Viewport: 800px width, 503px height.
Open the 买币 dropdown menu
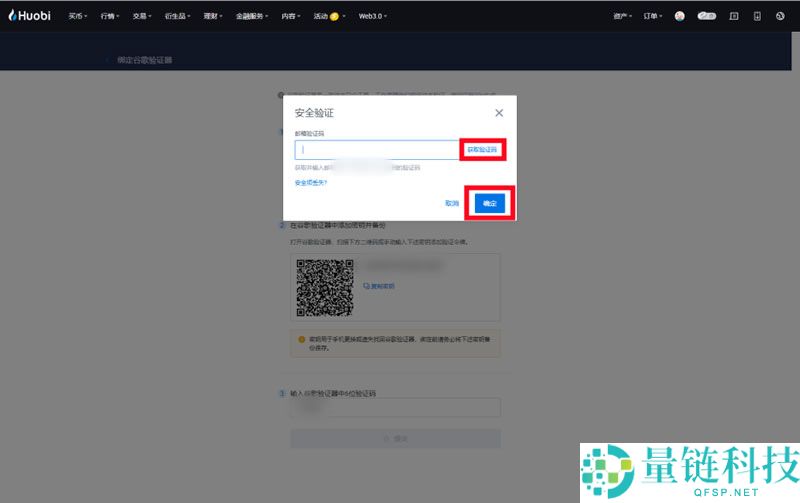coord(78,16)
